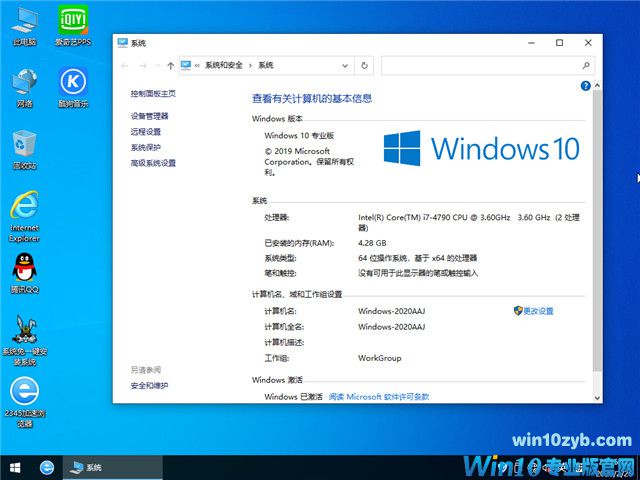Launch Tencent QQ penguin icon
The width and height of the screenshot is (640, 480).
[x=24, y=273]
